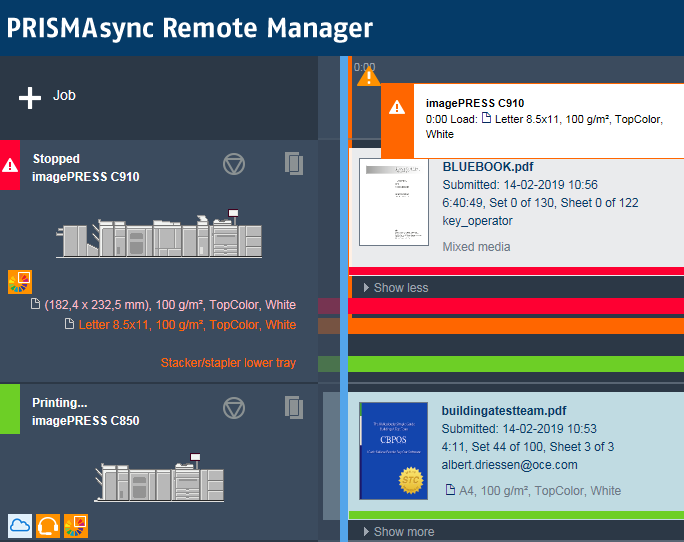Select the imagePRESS C910 printer illustration

(x=159, y=233)
